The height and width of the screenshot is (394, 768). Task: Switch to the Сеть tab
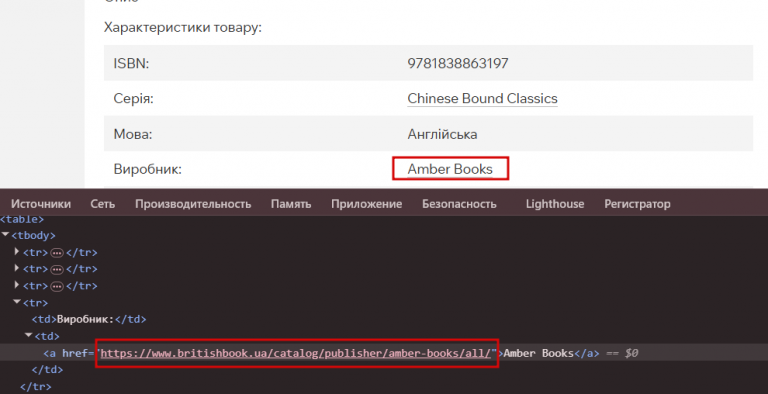102,204
